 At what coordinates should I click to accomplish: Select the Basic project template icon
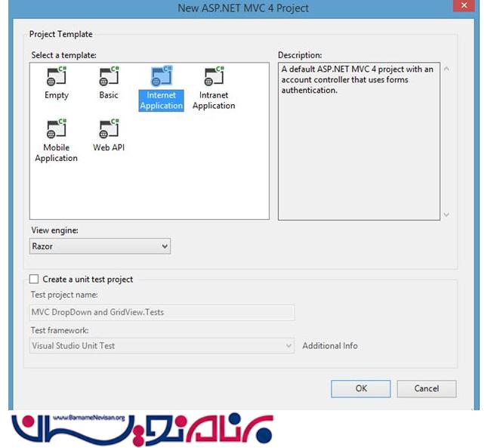coord(109,76)
